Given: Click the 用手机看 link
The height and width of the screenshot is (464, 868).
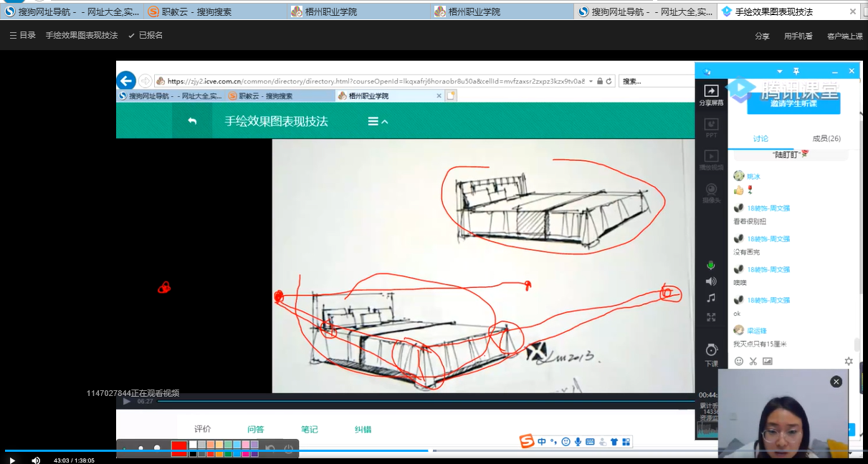Looking at the screenshot, I should point(798,36).
